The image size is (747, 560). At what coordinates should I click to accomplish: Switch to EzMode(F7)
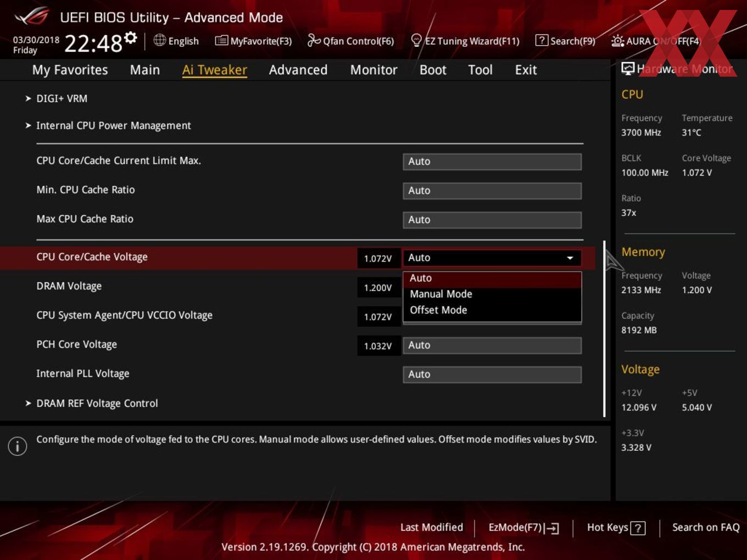pos(524,528)
